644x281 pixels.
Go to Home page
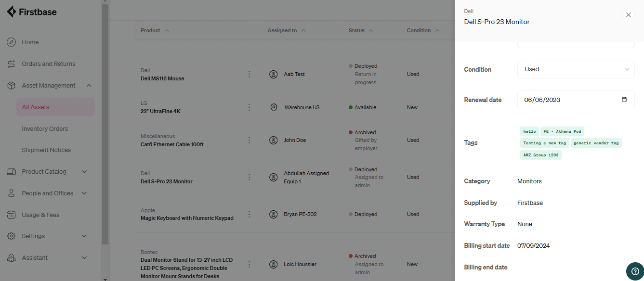click(x=30, y=42)
